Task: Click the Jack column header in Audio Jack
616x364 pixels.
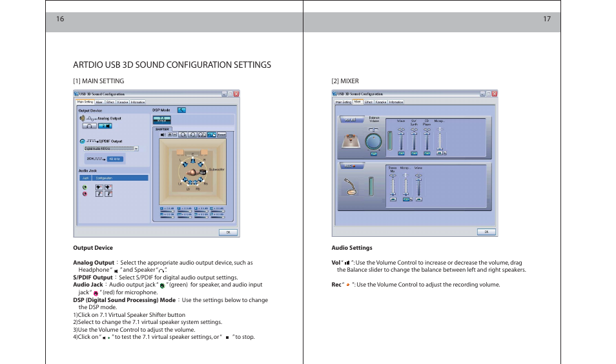Action: pyautogui.click(x=86, y=178)
